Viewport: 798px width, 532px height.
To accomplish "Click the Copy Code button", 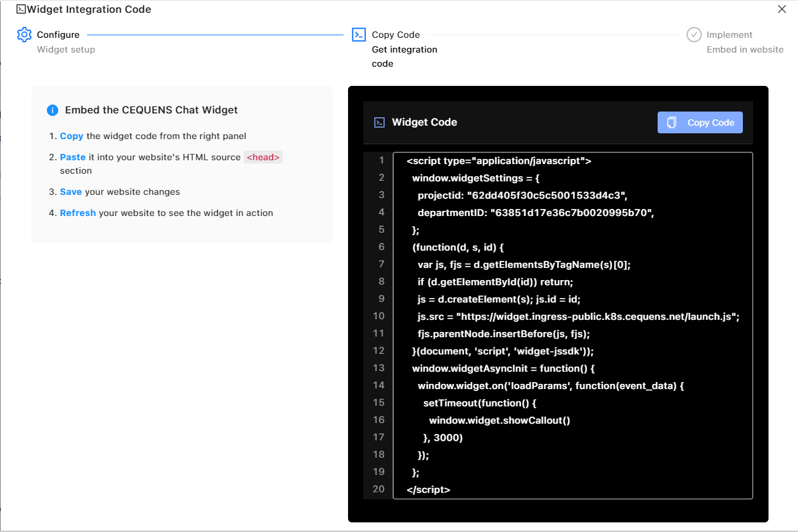I will click(700, 122).
